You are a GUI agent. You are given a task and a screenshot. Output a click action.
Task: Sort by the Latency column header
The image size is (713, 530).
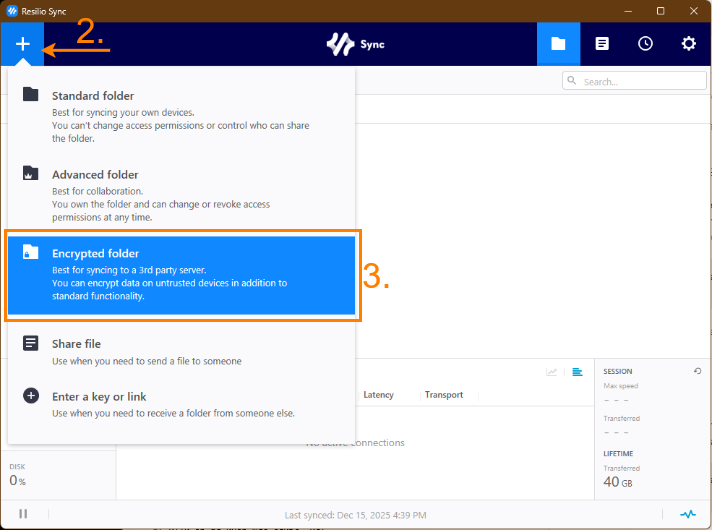coord(378,395)
